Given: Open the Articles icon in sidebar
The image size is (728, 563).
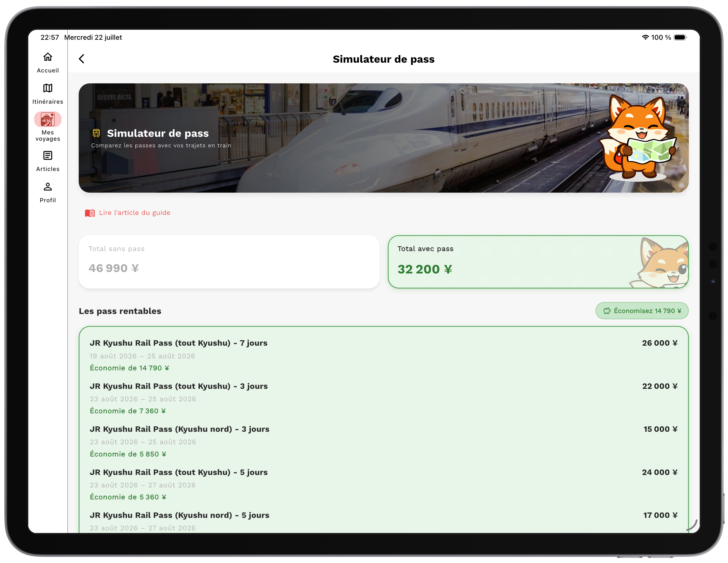Looking at the screenshot, I should tap(48, 156).
